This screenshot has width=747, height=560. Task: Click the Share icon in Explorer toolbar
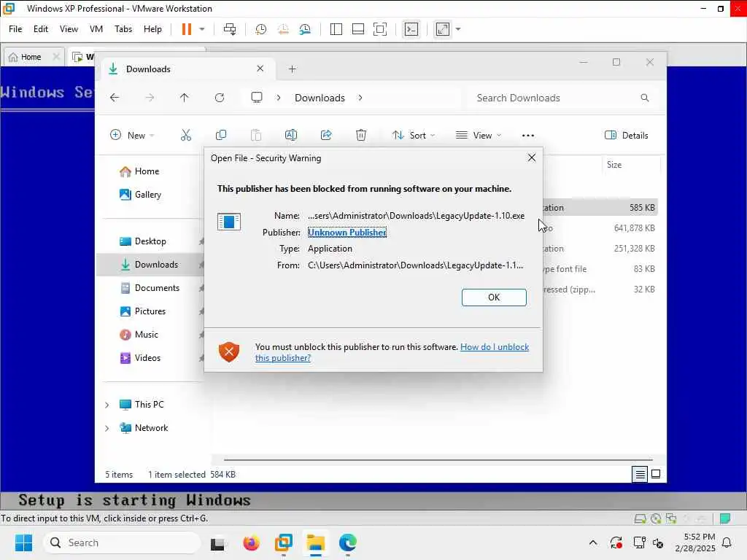click(x=326, y=135)
